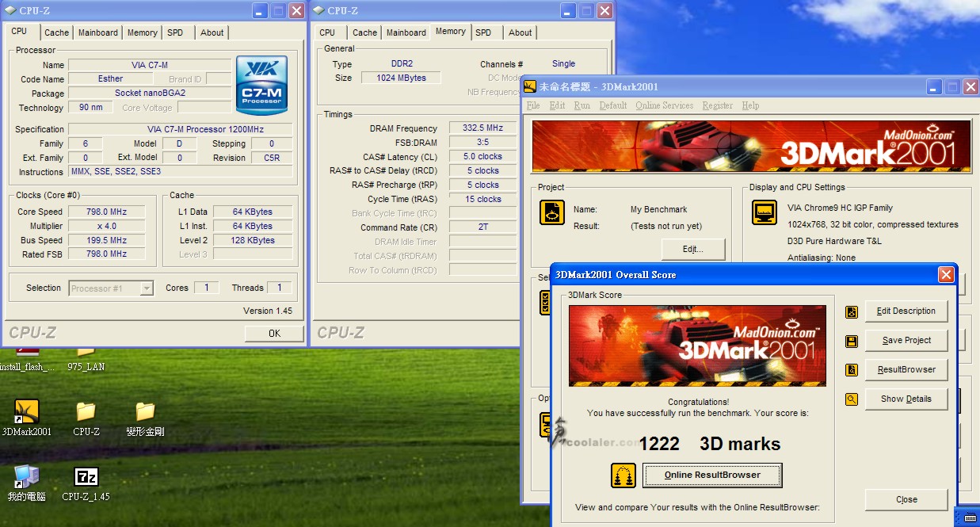This screenshot has height=527, width=980.
Task: Click the Code Name Esther field
Action: (111, 79)
